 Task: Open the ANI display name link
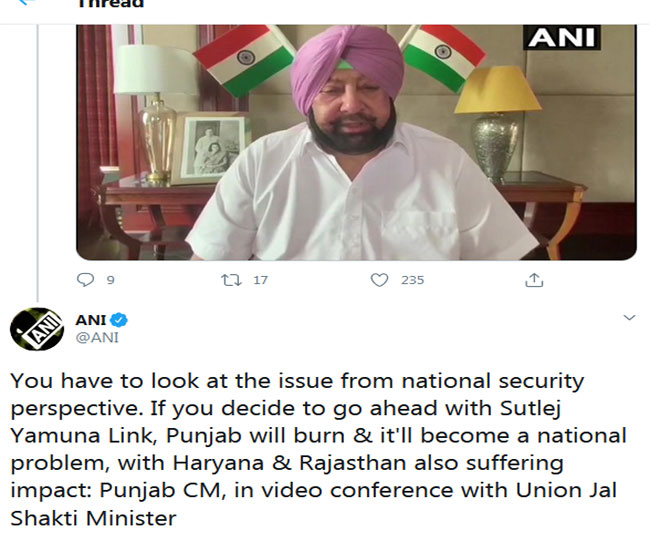91,320
